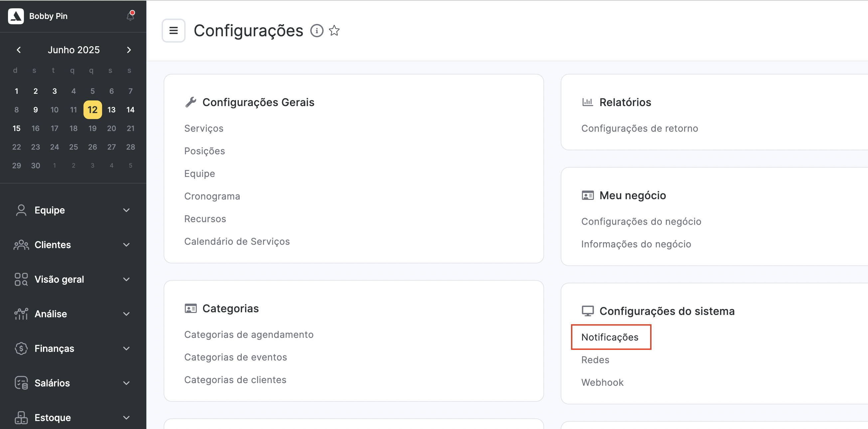This screenshot has height=429, width=868.
Task: Select day 1 in June calendar
Action: click(17, 91)
